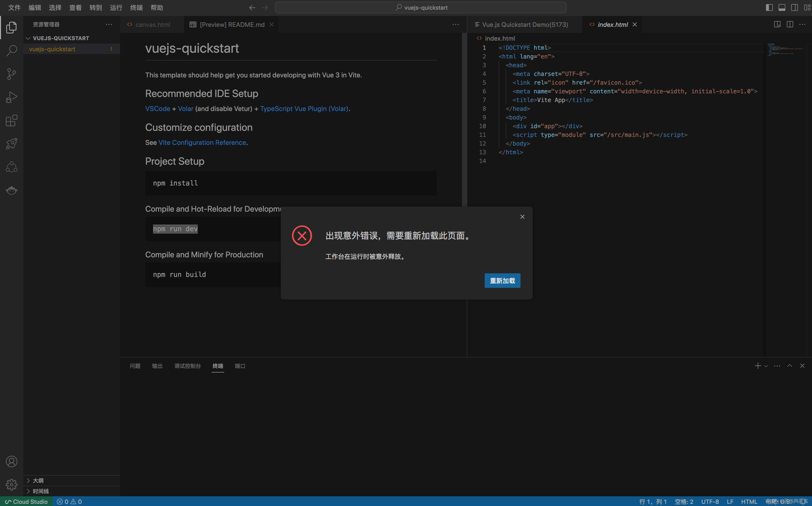Toggle the 调试控制台 panel visibility
The image size is (812, 506).
(186, 365)
